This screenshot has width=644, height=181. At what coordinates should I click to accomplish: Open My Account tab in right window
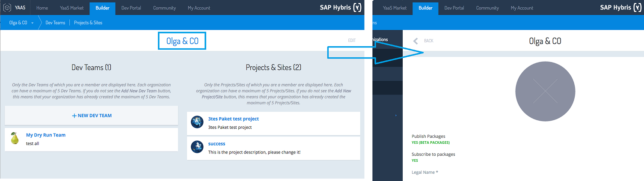[x=522, y=8]
